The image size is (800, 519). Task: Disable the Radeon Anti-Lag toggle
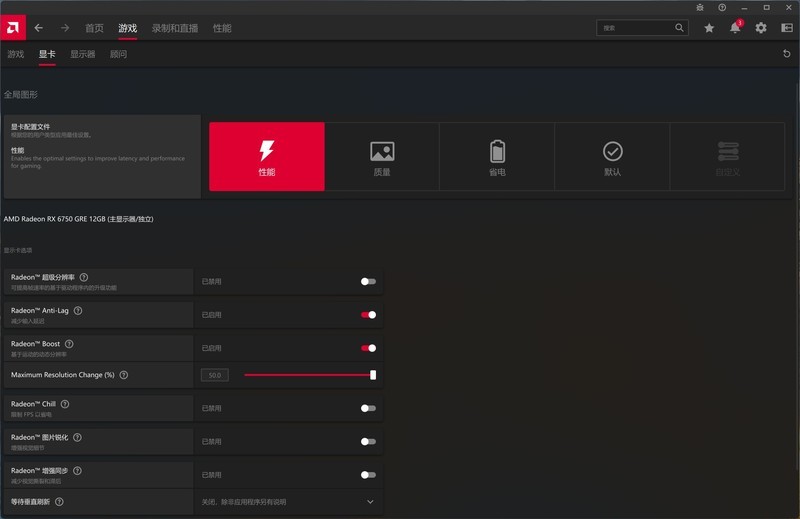[x=369, y=315]
